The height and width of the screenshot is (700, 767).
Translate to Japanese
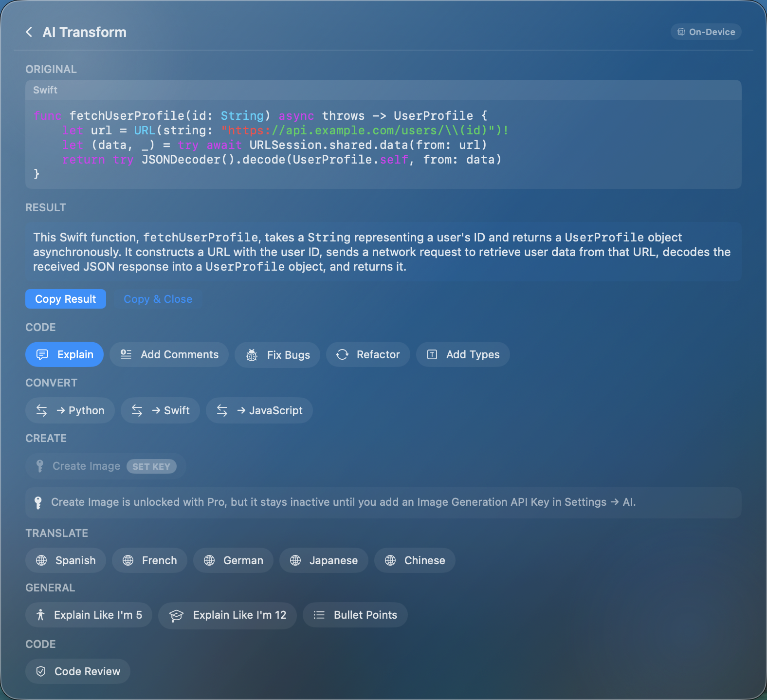(324, 560)
